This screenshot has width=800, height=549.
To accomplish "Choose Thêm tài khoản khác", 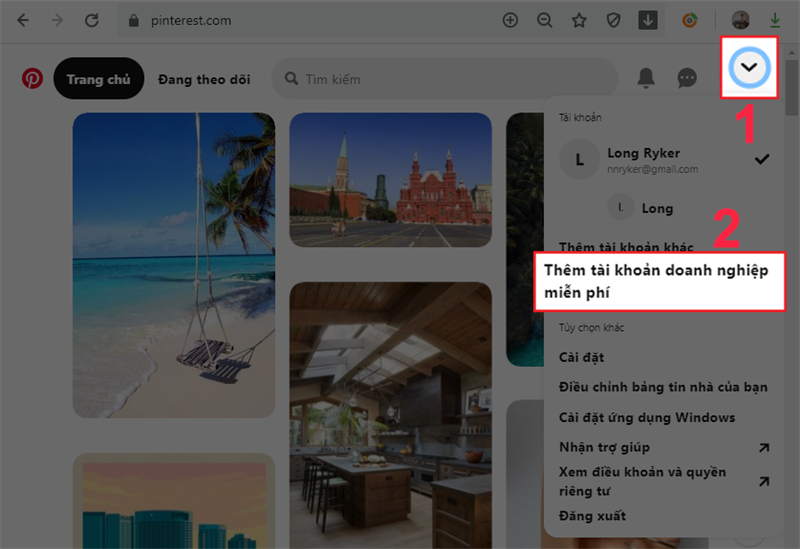I will (626, 247).
